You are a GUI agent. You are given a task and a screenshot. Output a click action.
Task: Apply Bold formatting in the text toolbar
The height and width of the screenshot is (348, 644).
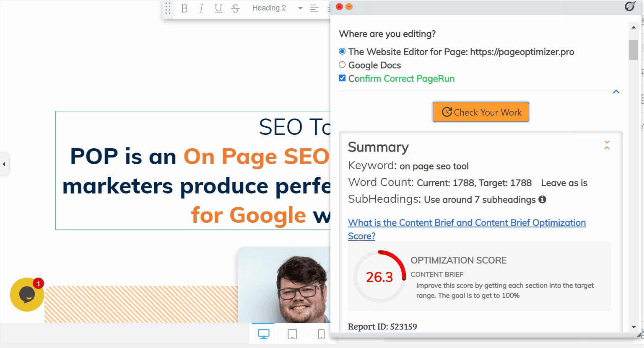tap(184, 8)
